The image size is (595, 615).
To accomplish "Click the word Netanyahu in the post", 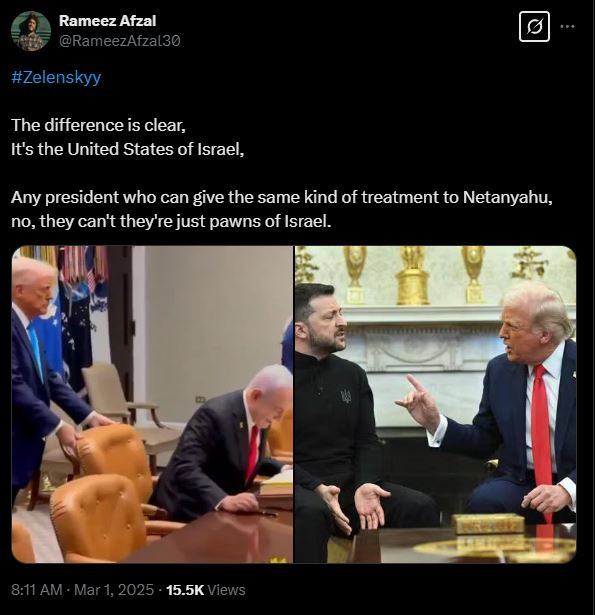I will (508, 197).
